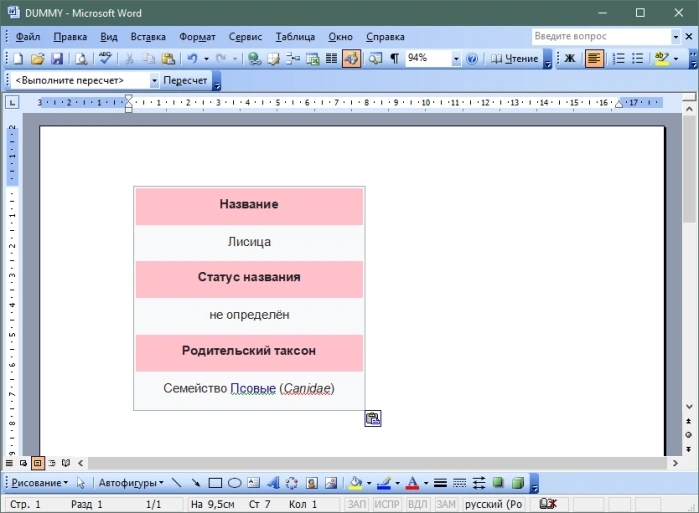
Task: Click the Введите вопрос help search field
Action: coord(601,37)
